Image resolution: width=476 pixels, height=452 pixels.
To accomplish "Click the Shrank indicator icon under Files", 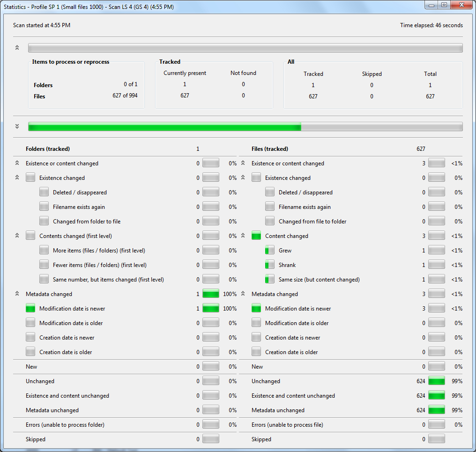I will click(x=270, y=265).
